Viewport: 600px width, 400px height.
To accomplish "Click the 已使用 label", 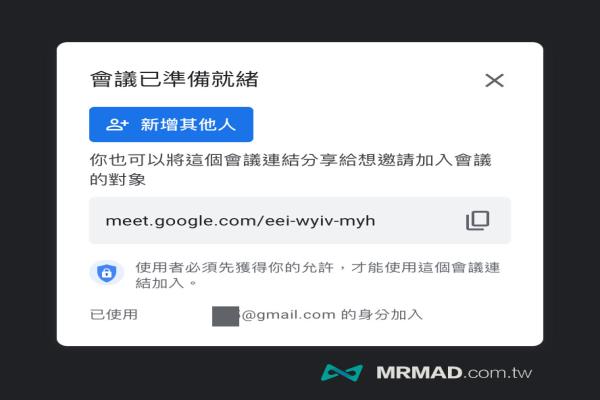I will [114, 315].
